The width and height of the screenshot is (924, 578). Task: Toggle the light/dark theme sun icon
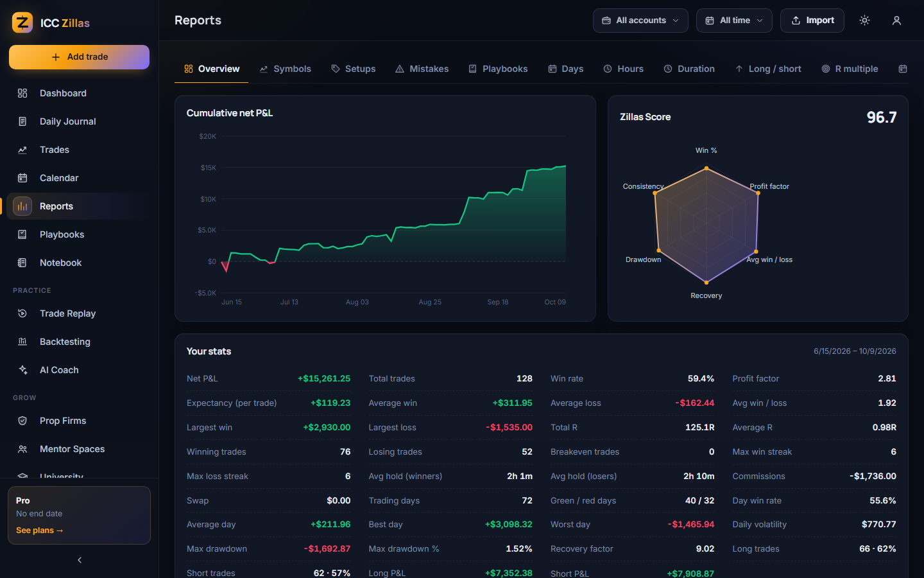coord(864,21)
